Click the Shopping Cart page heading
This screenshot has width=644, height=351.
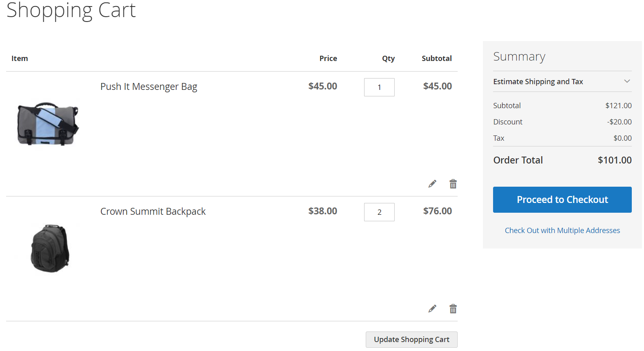(x=71, y=11)
